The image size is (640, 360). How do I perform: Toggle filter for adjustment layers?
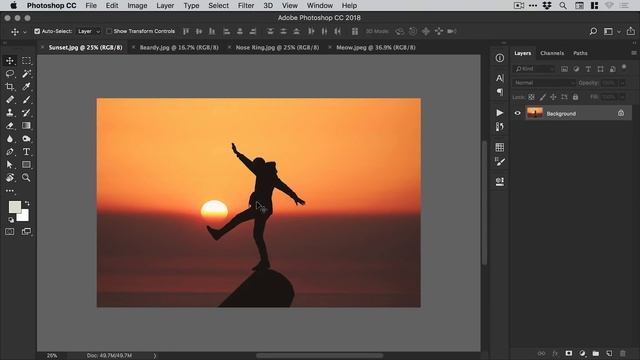[576, 69]
